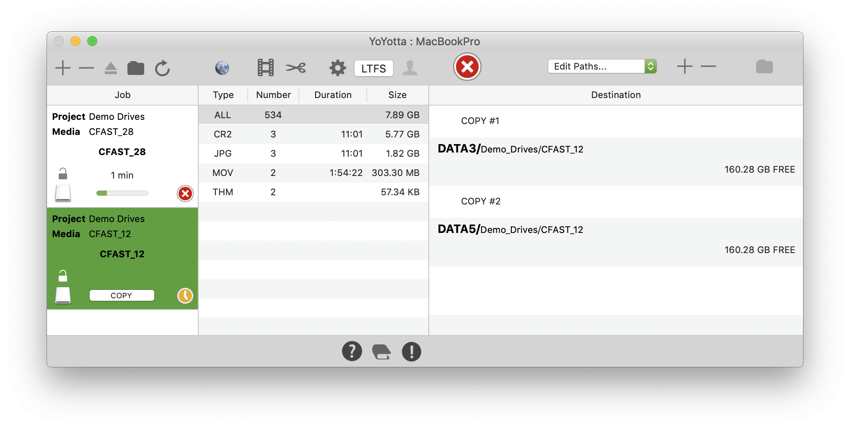
Task: Click the drive icon in the CFAST_28 job
Action: click(x=63, y=193)
